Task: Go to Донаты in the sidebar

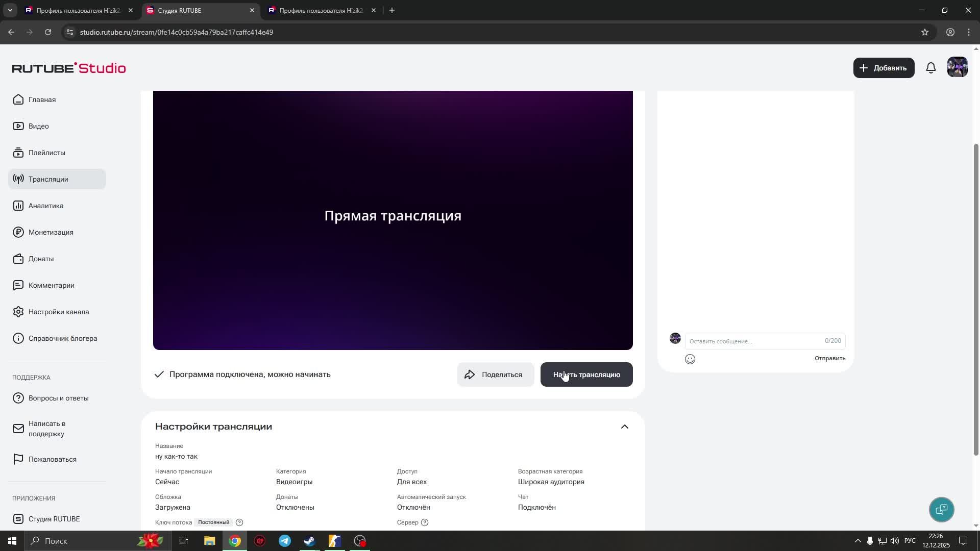Action: (40, 259)
